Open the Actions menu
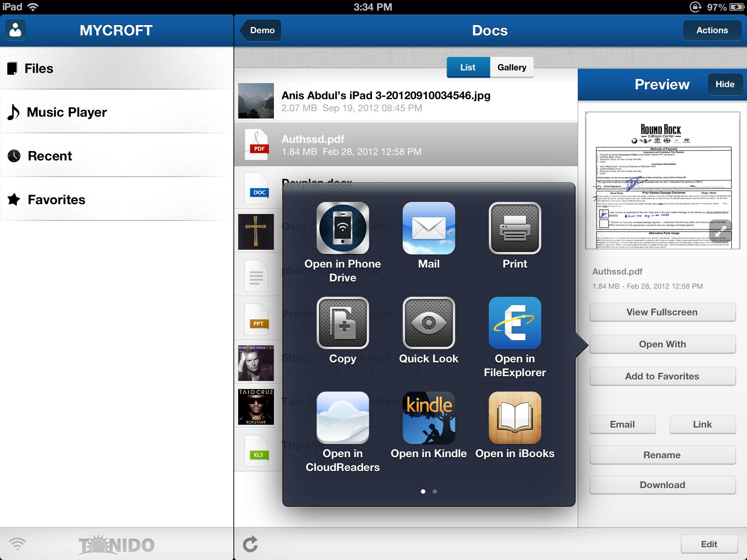 (x=712, y=30)
